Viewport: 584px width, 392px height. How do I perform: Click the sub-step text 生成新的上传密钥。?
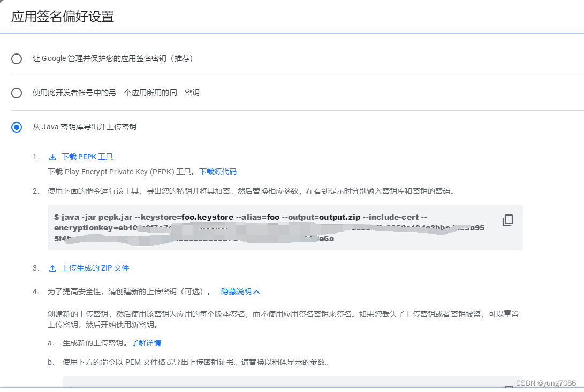pyautogui.click(x=96, y=343)
